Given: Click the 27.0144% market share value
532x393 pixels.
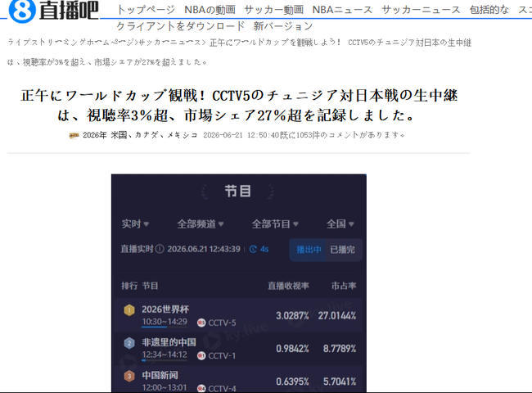Looking at the screenshot, I should tap(337, 315).
